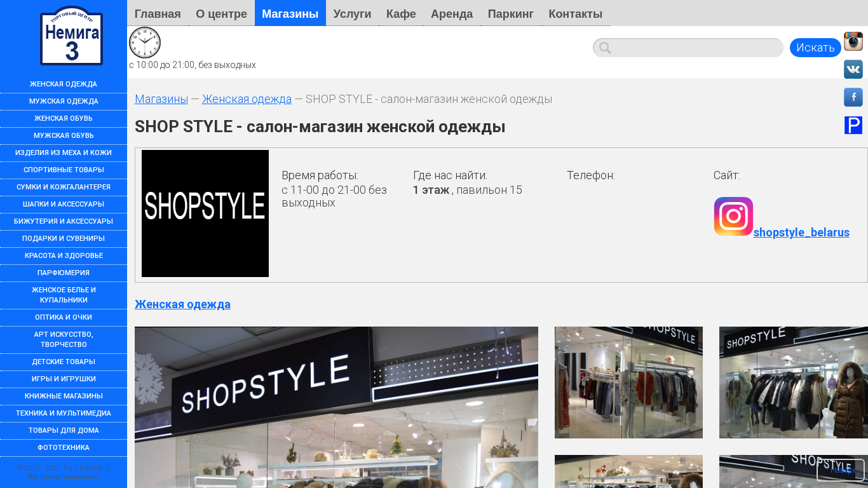Click the opening hours text under the clock
The width and height of the screenshot is (868, 488).
193,65
